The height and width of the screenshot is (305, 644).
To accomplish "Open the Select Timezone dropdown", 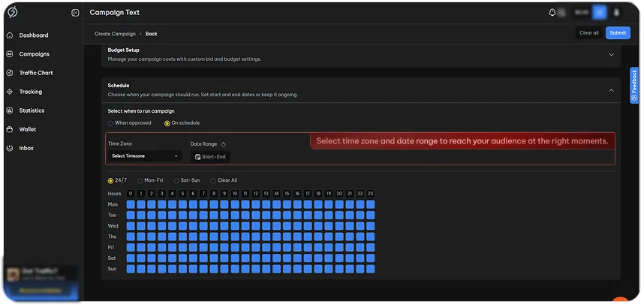I will point(145,156).
